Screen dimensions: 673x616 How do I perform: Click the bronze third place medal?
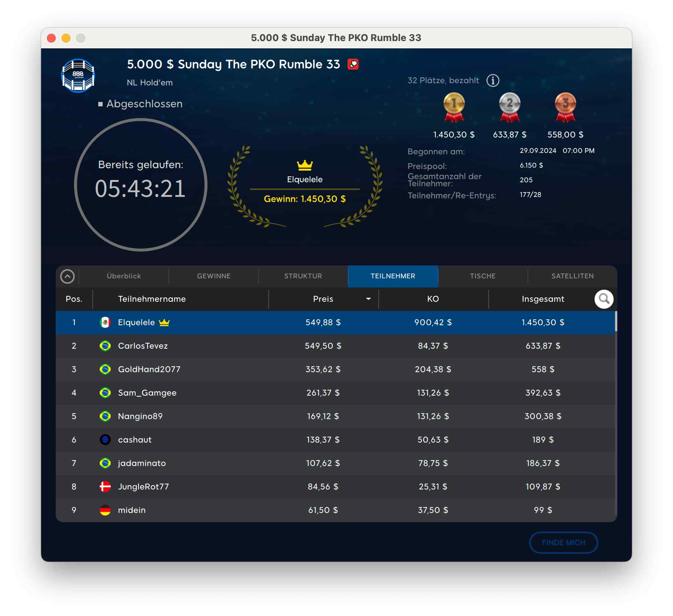click(x=565, y=107)
